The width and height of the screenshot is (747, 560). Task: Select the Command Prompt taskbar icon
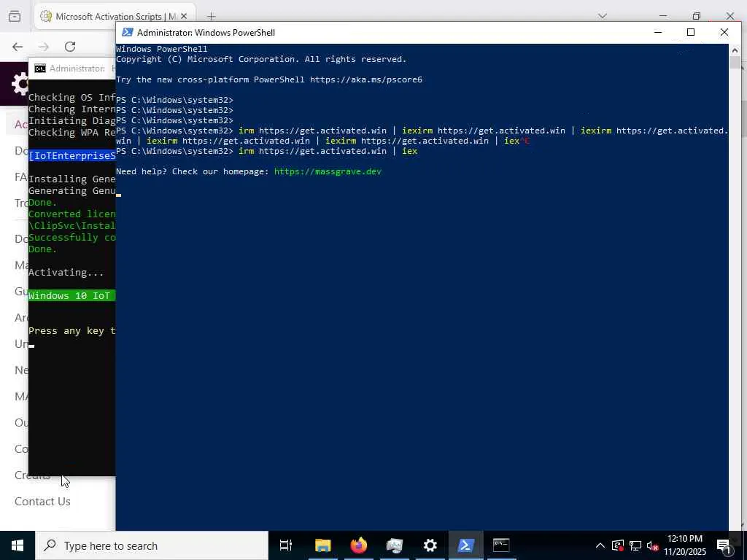coord(501,545)
